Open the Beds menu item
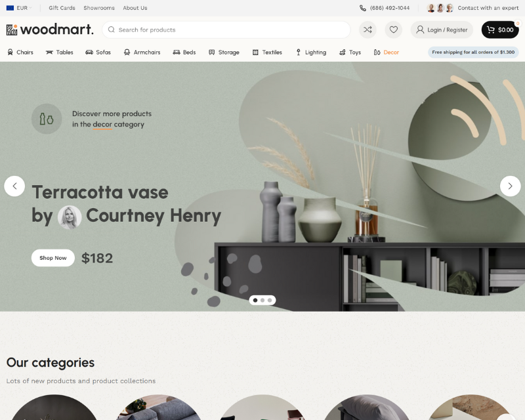Image resolution: width=525 pixels, height=420 pixels. point(189,52)
